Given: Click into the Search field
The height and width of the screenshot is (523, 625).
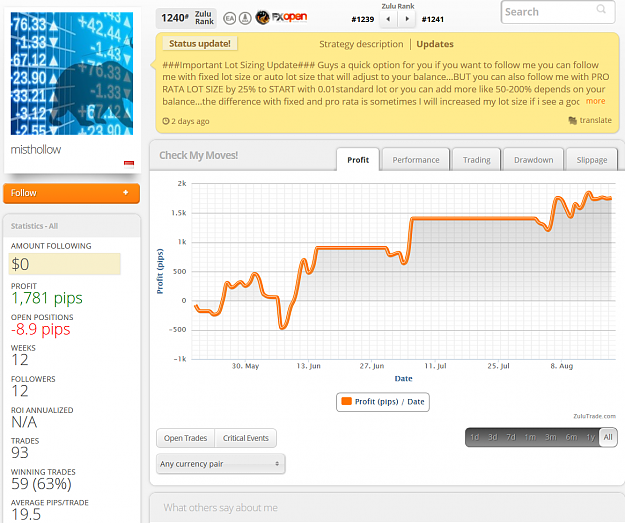Looking at the screenshot, I should pyautogui.click(x=557, y=12).
